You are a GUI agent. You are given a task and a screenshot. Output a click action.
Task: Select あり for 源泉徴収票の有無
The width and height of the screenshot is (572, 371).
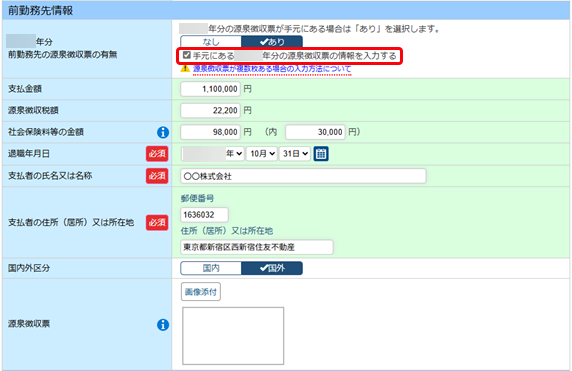272,42
